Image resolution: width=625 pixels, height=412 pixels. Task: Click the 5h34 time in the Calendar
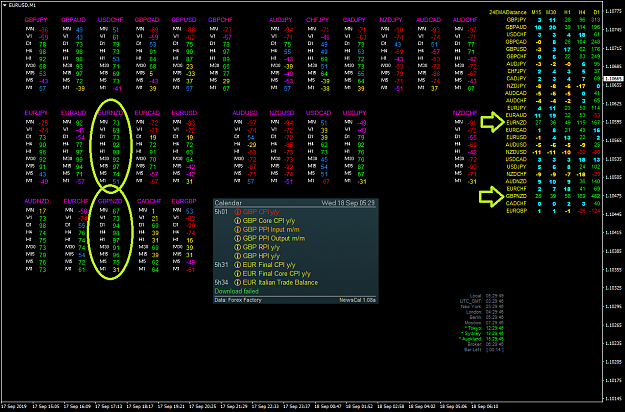[221, 282]
